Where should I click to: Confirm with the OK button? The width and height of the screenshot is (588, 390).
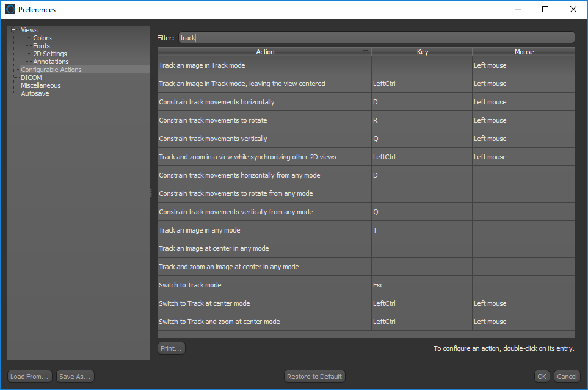point(542,377)
